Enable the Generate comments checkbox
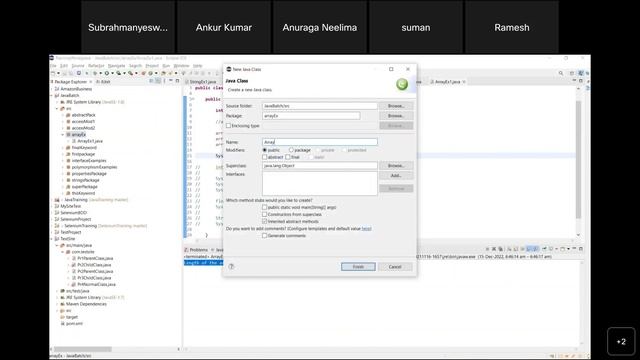This screenshot has height=360, width=640. coord(264,236)
